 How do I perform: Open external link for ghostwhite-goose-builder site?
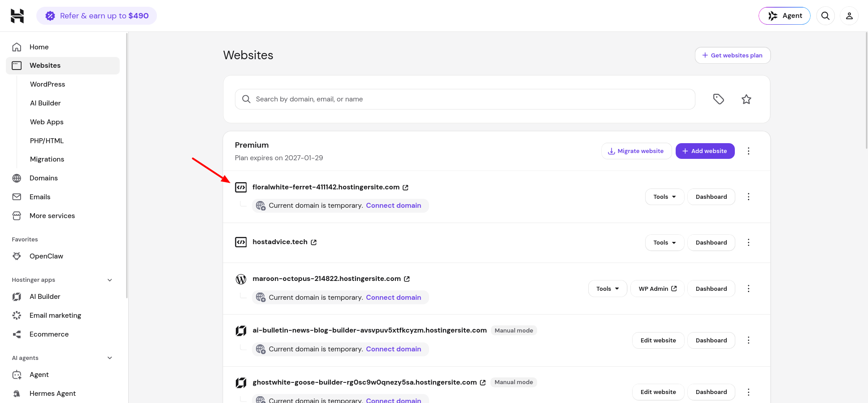(483, 382)
